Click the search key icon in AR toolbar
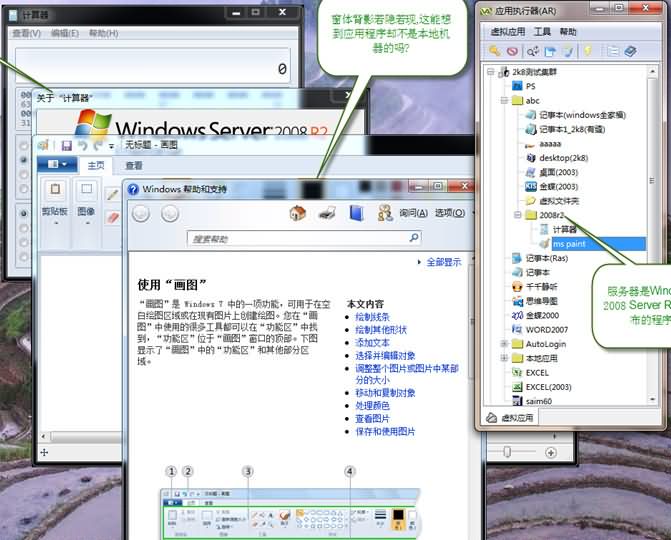This screenshot has height=540, width=671. (x=494, y=51)
